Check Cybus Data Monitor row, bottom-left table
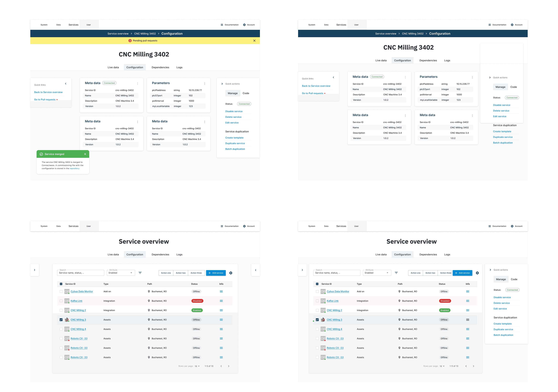The height and width of the screenshot is (392, 558). pos(61,291)
